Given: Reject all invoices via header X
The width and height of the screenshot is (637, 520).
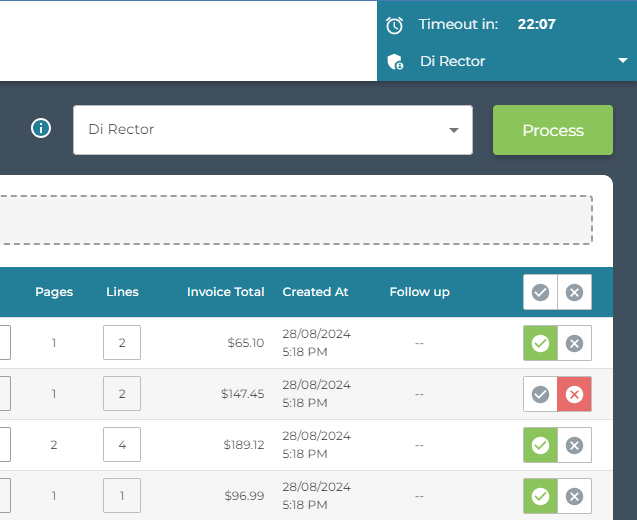Looking at the screenshot, I should tap(574, 292).
